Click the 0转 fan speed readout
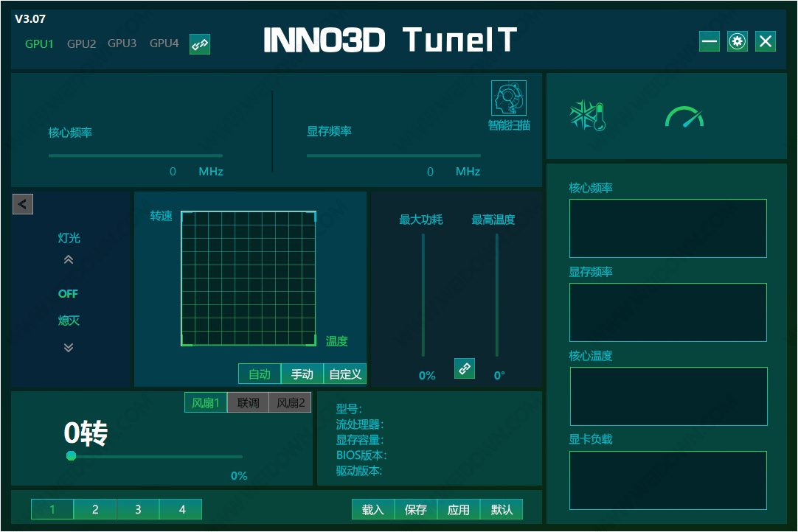798x532 pixels. coord(86,433)
